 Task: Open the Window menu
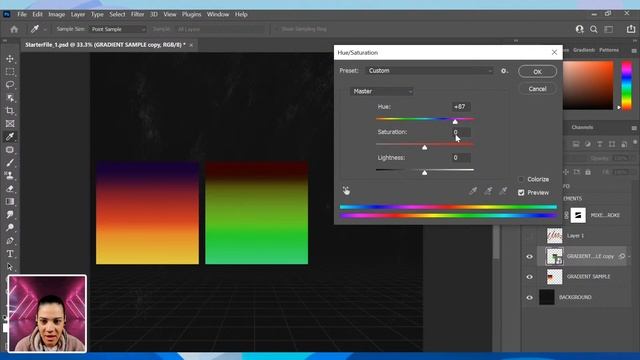click(218, 14)
